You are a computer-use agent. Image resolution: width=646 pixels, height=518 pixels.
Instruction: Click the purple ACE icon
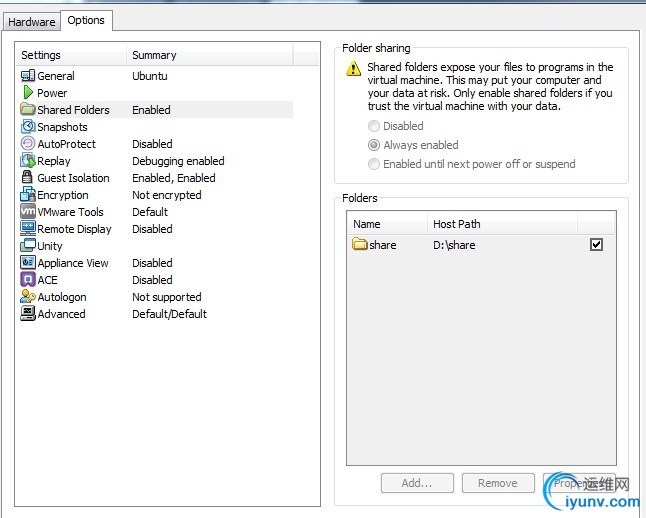[28, 279]
